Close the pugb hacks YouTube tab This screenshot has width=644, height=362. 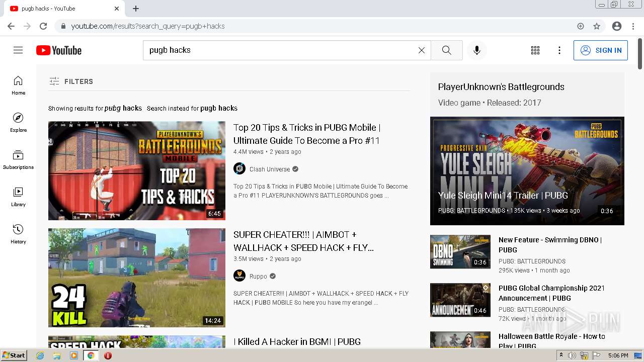(117, 9)
